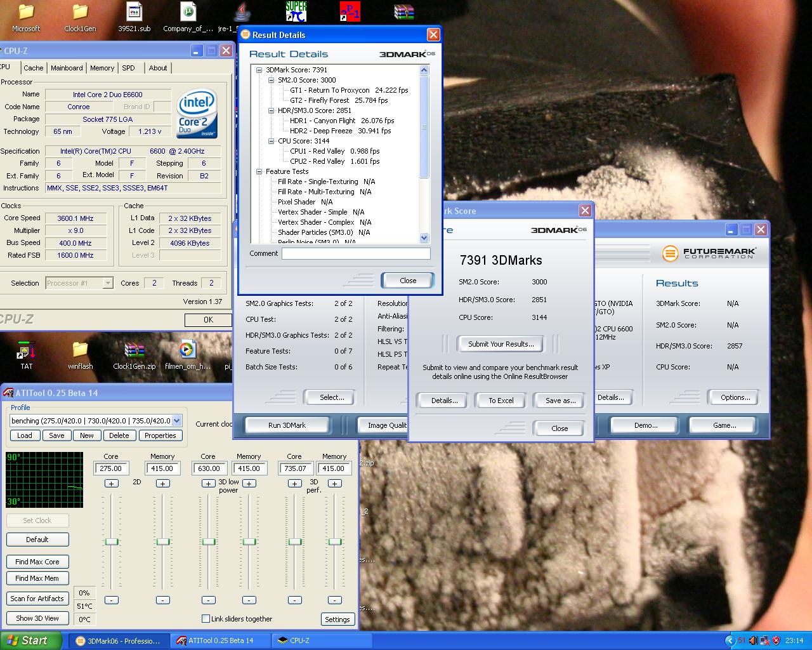The width and height of the screenshot is (812, 650).
Task: Increase 3D low power Memory plus button
Action: [249, 484]
